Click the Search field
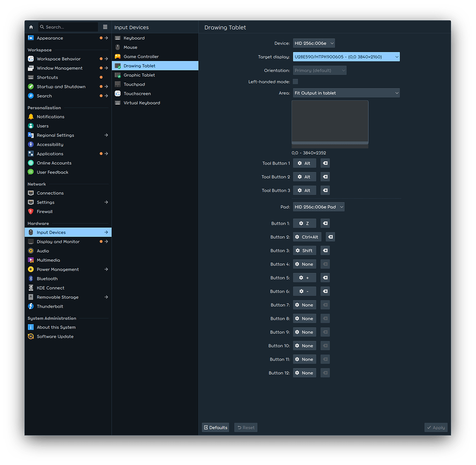Screen dimensions: 476x465 pos(68,27)
